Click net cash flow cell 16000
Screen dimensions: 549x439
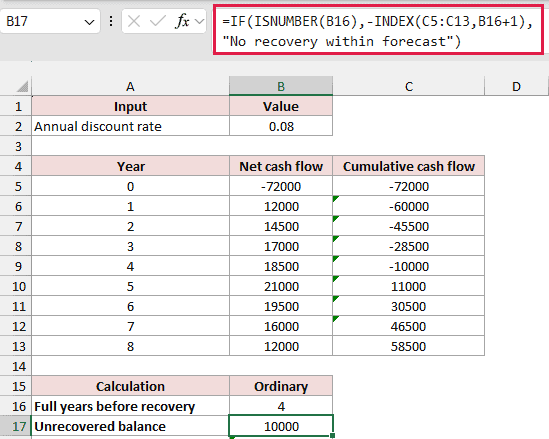point(281,326)
